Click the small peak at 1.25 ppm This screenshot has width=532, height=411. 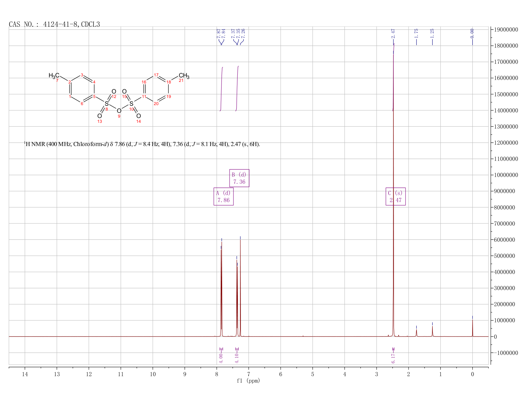(x=432, y=331)
